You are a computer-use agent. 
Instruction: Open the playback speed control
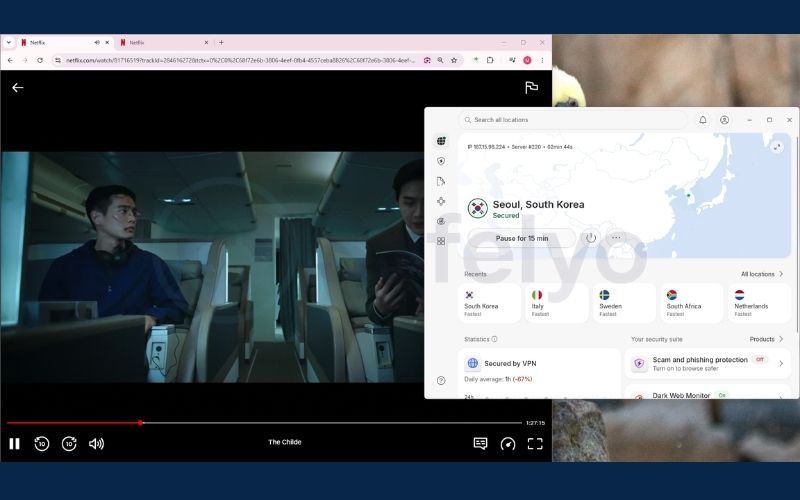(x=508, y=444)
